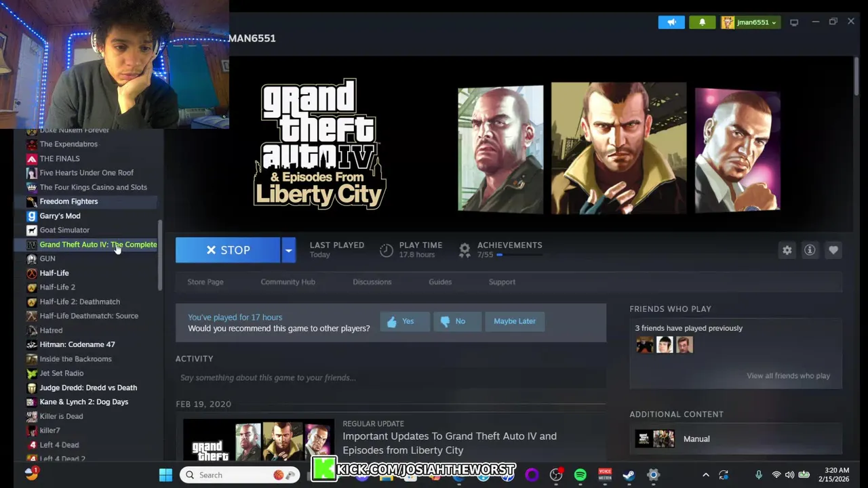
Task: Open the Windows Start button
Action: (165, 475)
